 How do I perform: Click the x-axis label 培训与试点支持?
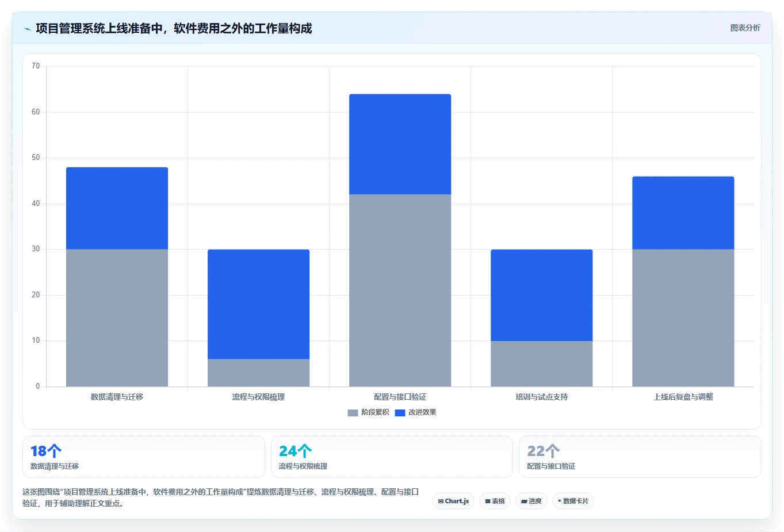(x=541, y=397)
